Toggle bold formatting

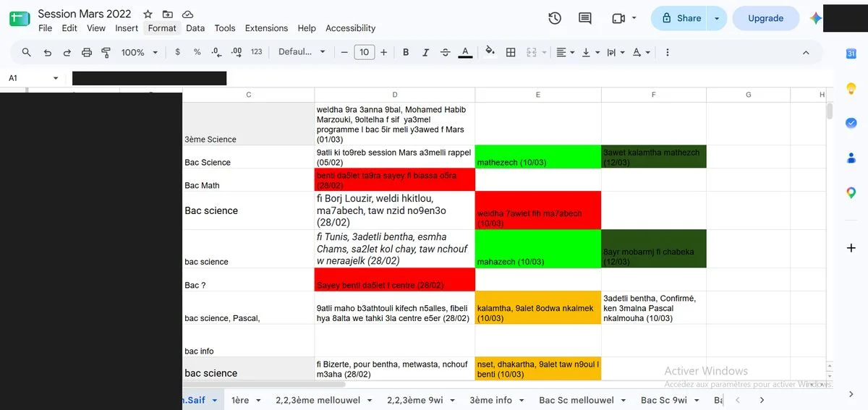[x=406, y=52]
